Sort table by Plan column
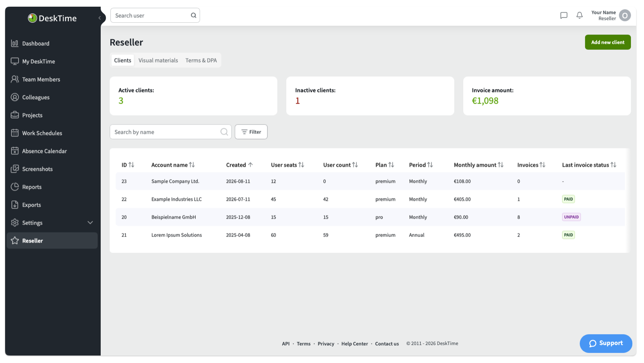644x363 pixels. pos(385,165)
